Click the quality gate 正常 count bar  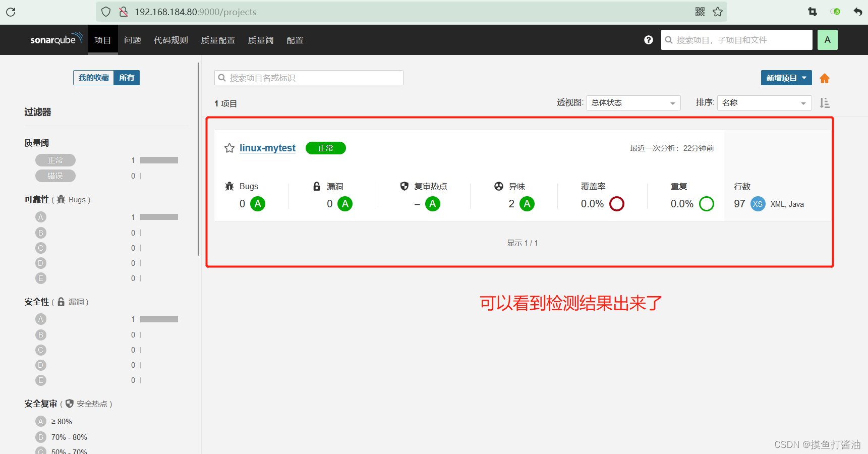tap(159, 160)
